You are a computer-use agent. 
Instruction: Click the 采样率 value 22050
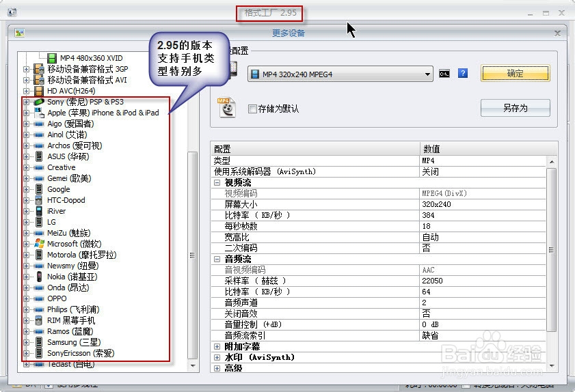point(432,281)
